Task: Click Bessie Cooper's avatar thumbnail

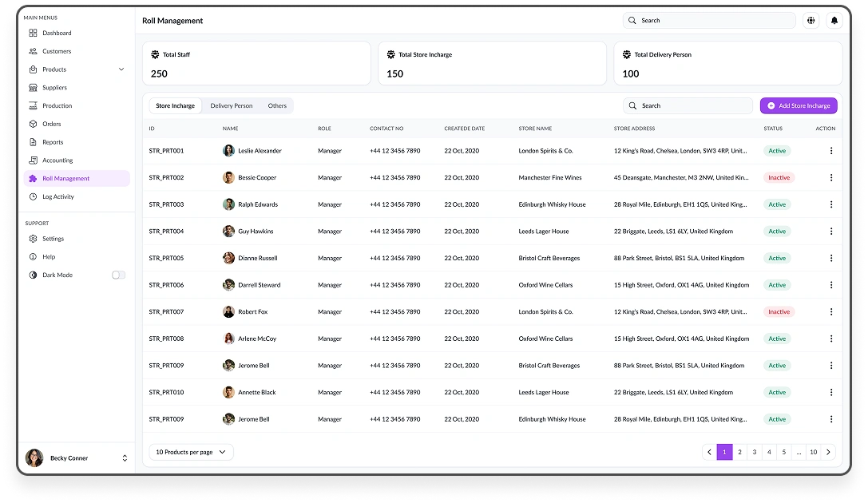Action: pos(228,178)
